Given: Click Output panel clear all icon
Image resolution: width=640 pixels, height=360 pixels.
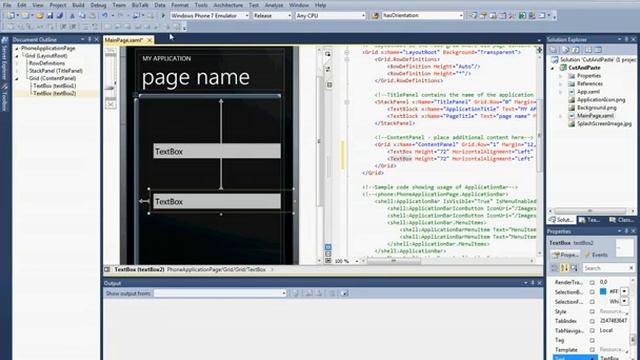Looking at the screenshot, I should [x=332, y=293].
